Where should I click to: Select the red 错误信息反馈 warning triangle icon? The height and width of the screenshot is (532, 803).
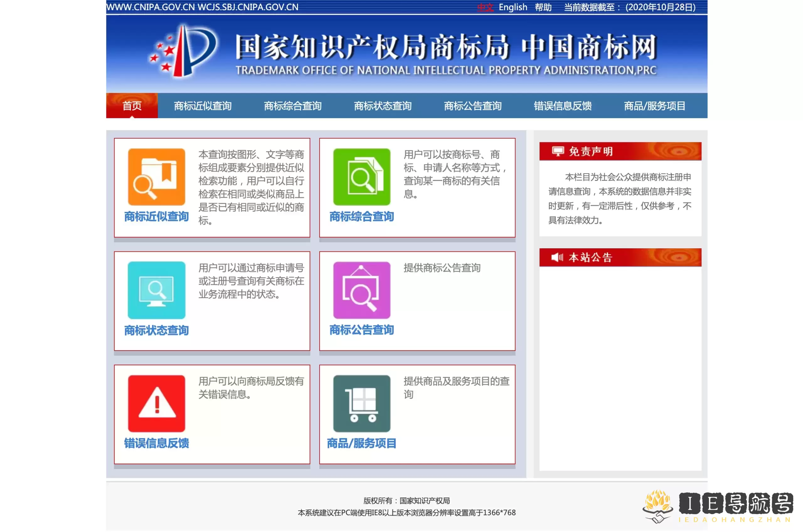(156, 404)
